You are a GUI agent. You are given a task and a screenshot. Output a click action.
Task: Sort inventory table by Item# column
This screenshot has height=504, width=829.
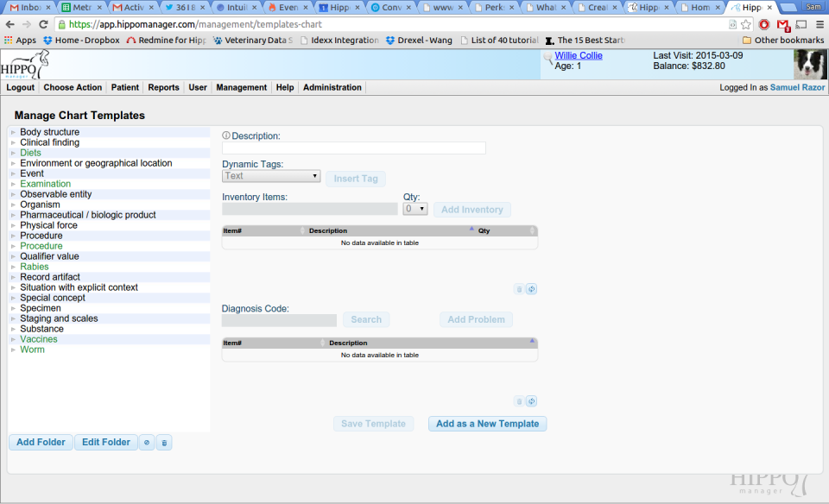(x=264, y=231)
